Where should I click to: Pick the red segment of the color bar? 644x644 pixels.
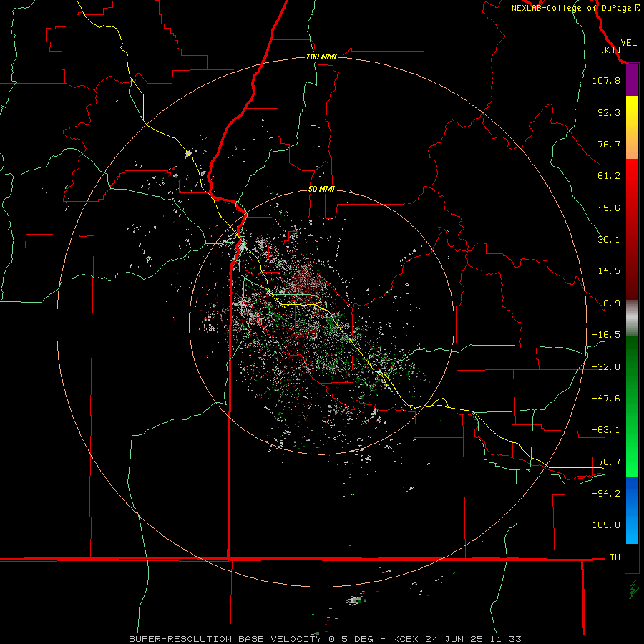pos(632,229)
